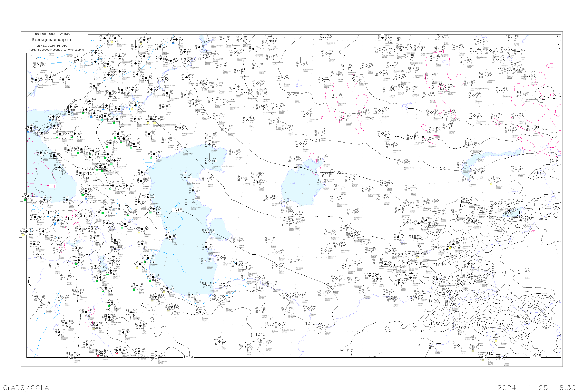Click the meteocenter.net UAOL.png URL text

pyautogui.click(x=55, y=50)
